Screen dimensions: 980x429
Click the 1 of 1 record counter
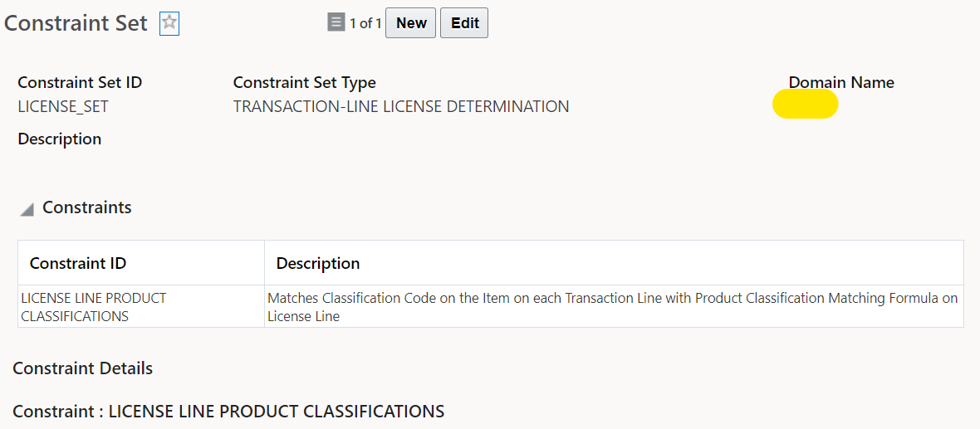365,24
